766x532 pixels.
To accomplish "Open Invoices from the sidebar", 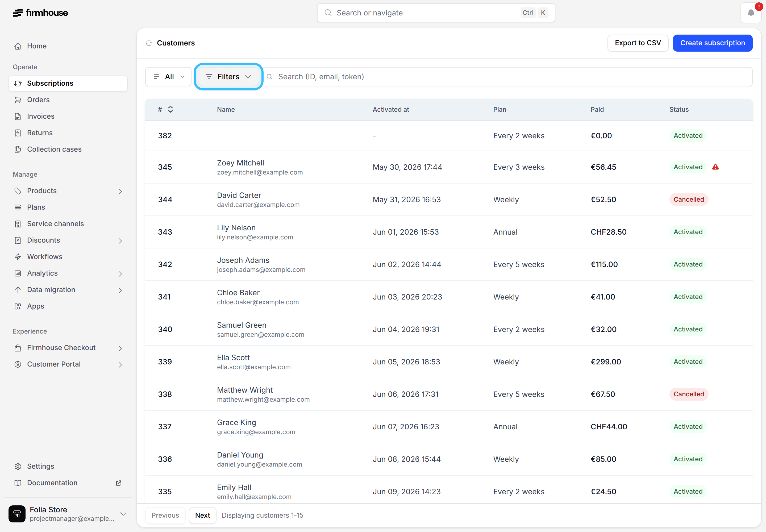I will tap(68, 116).
